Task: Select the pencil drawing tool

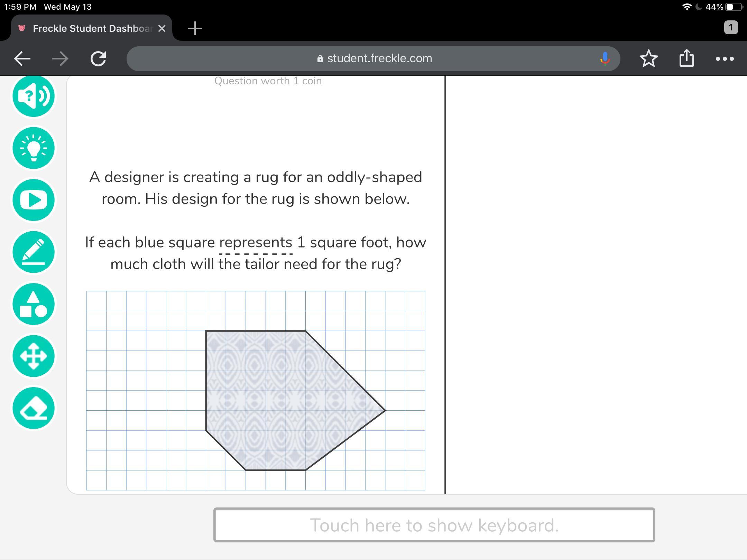Action: [34, 252]
